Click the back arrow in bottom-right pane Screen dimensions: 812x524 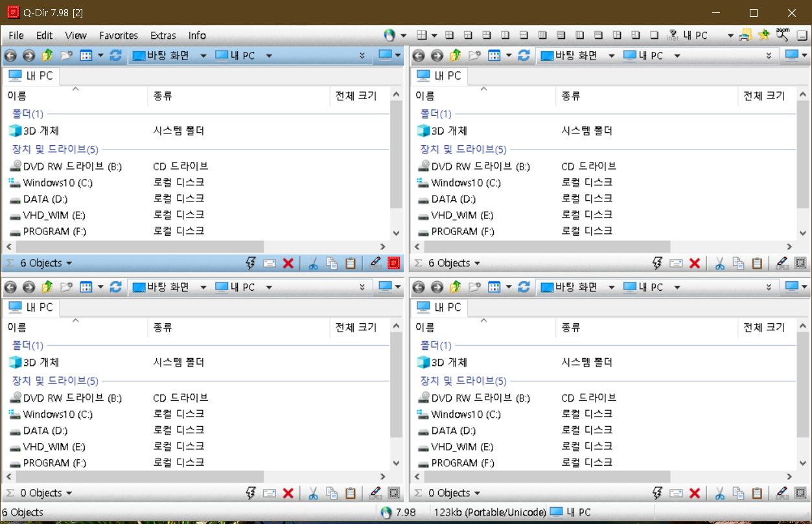(419, 287)
